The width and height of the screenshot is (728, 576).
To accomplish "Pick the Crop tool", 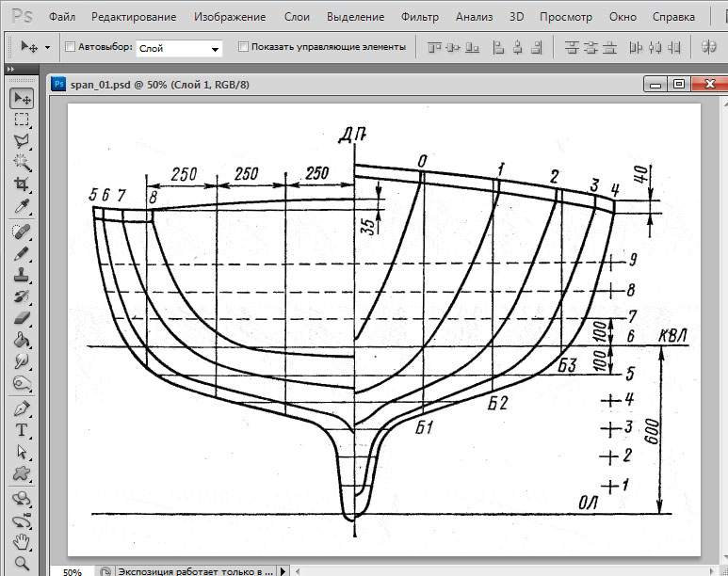I will coord(21,184).
